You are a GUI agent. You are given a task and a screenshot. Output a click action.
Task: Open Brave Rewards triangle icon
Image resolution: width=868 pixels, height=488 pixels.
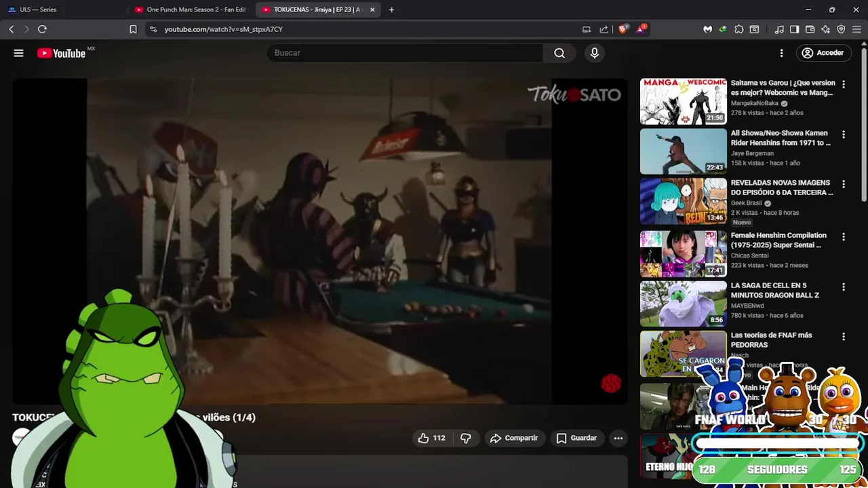tap(641, 29)
